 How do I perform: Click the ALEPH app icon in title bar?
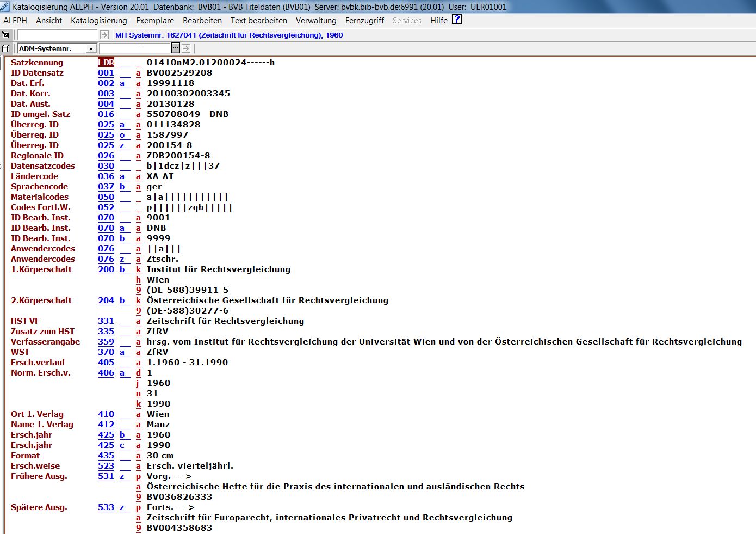pos(5,7)
